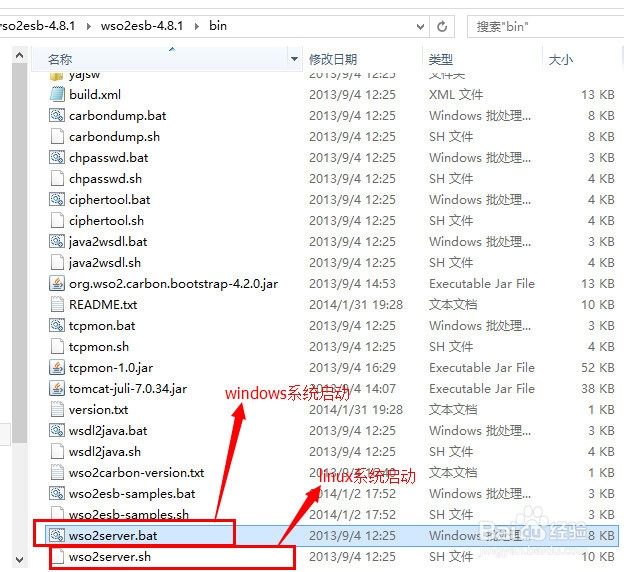
Task: Select the README.txt file name
Action: [103, 305]
